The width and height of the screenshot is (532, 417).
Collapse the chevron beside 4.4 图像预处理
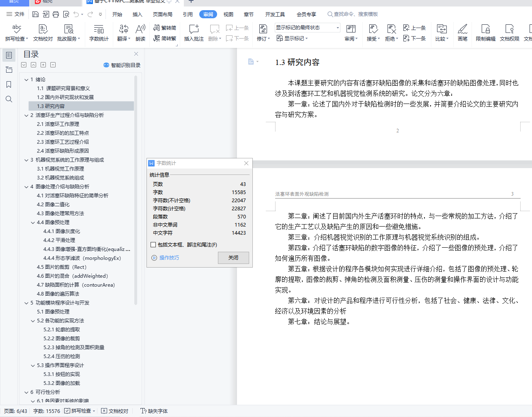(33, 223)
